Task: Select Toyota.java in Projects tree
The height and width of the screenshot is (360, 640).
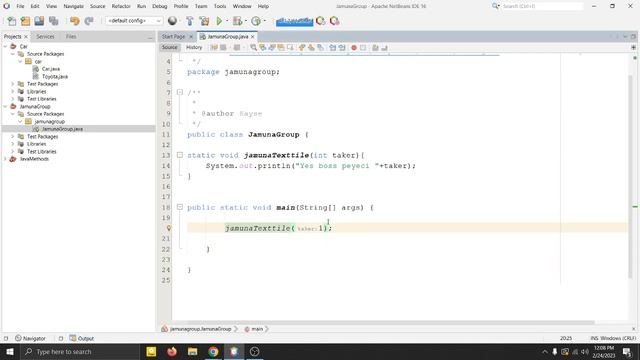Action: pyautogui.click(x=54, y=77)
